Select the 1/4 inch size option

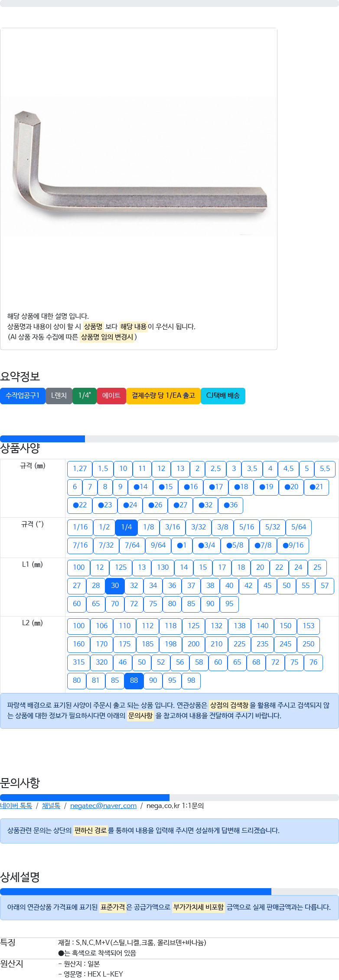point(127,527)
